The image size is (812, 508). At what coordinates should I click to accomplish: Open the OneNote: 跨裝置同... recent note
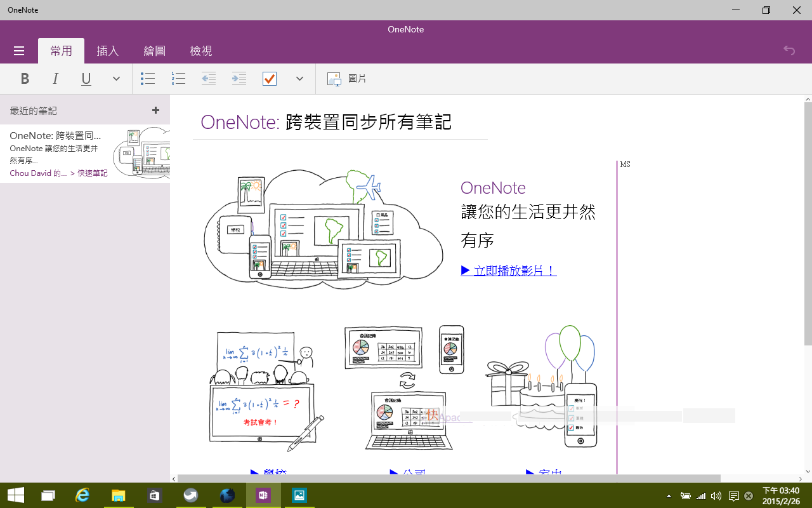[x=85, y=154]
